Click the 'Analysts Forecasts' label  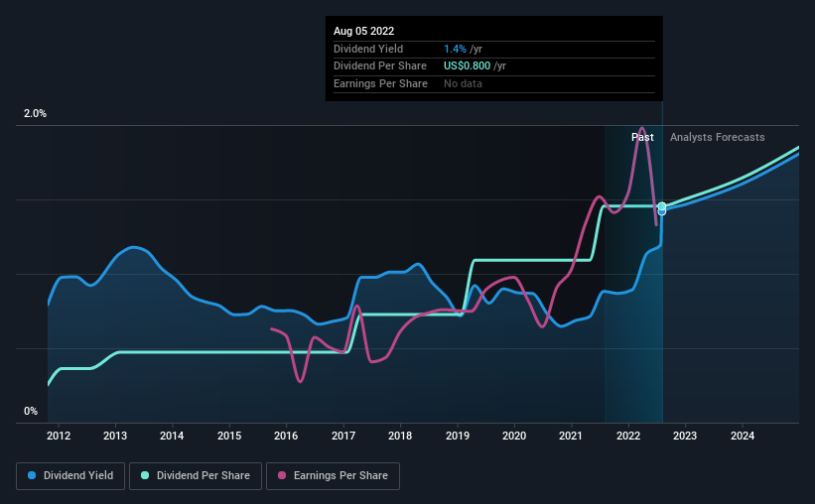718,137
